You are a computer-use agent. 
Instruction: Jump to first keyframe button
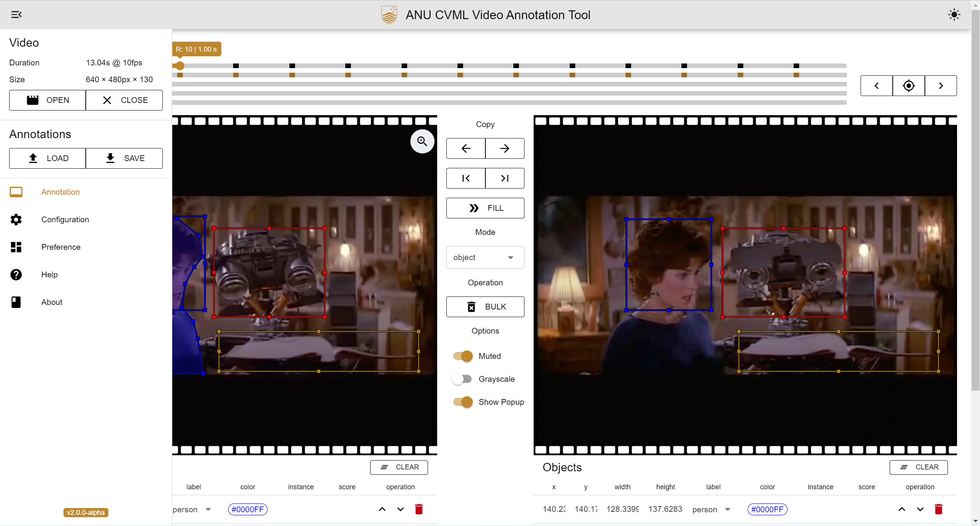[466, 178]
